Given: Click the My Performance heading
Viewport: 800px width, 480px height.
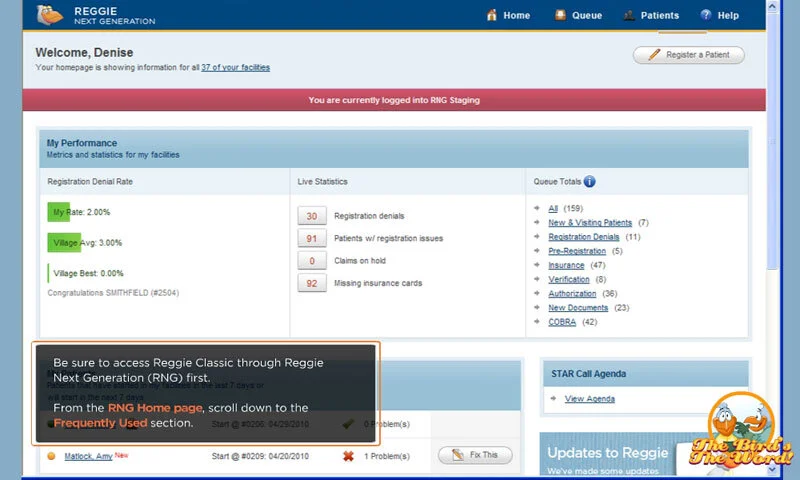Looking at the screenshot, I should pyautogui.click(x=82, y=143).
